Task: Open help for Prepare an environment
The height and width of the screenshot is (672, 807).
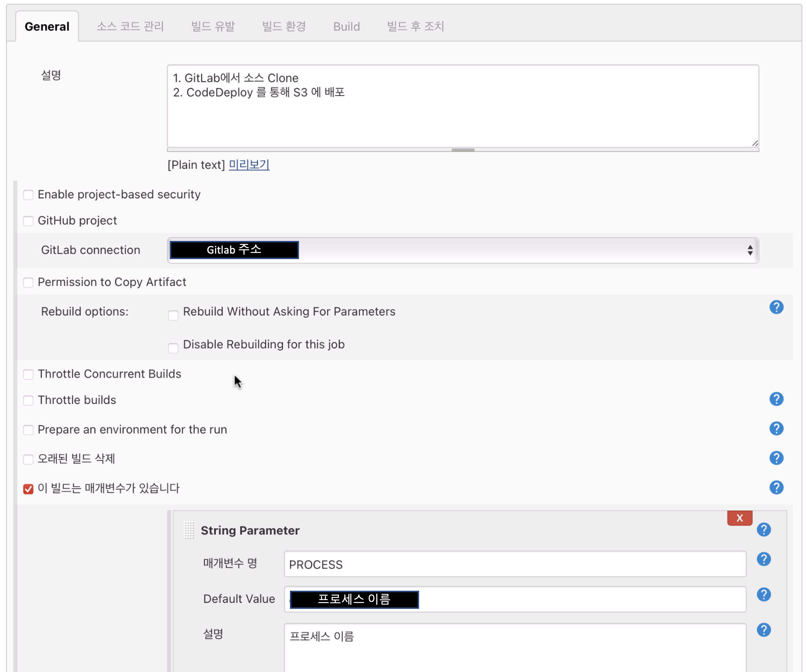Action: click(776, 429)
